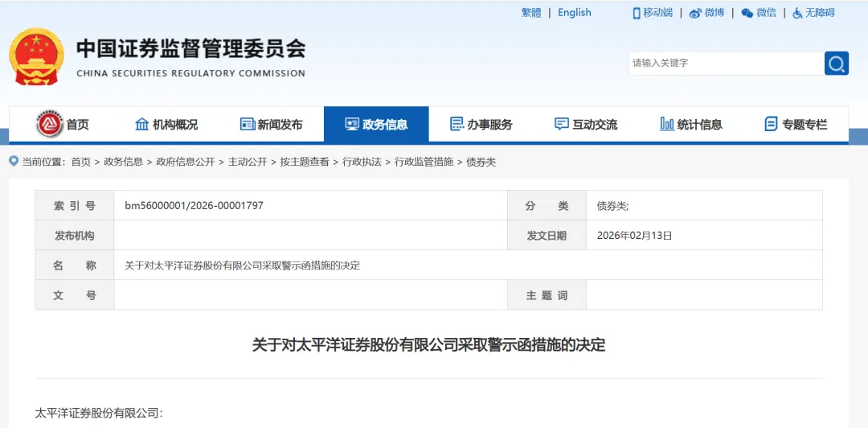
Task: Click the round CSRC badge icon beside 首页
Action: pyautogui.click(x=50, y=124)
